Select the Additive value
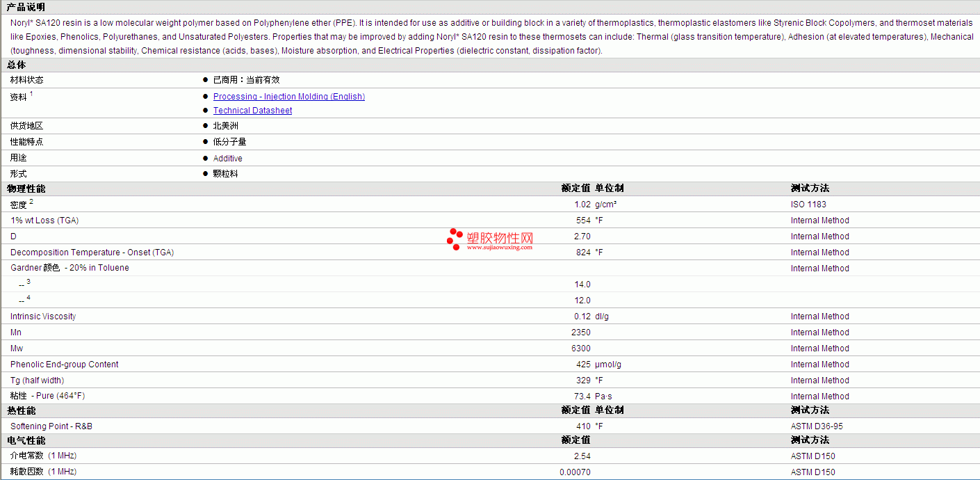The image size is (980, 480). [228, 159]
